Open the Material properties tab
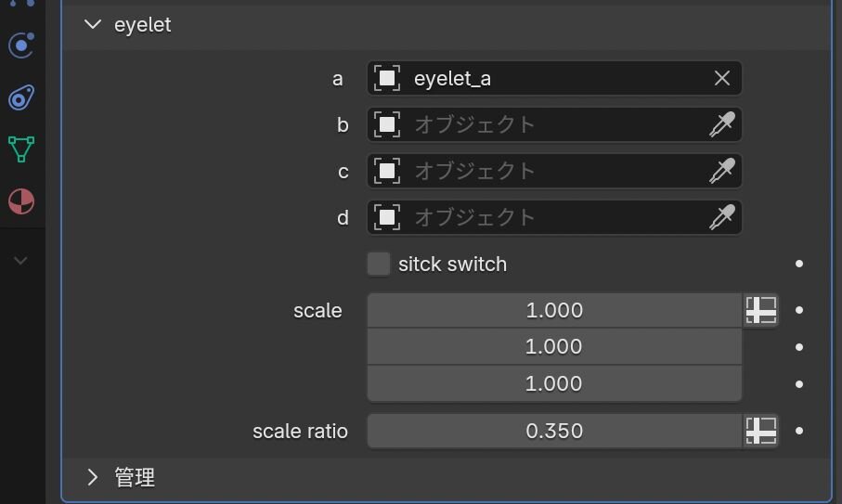Viewport: 842px width, 504px height. (21, 201)
